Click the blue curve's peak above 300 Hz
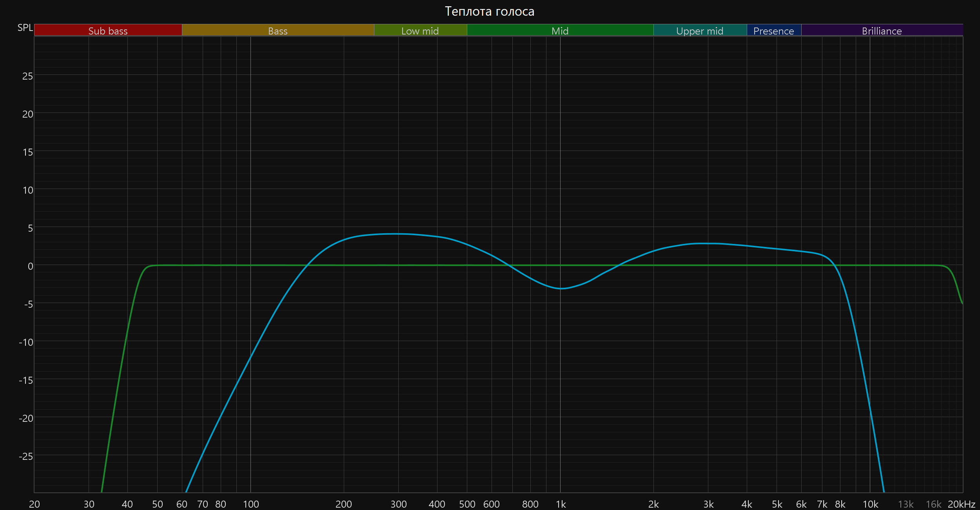The width and height of the screenshot is (980, 510). pos(397,234)
